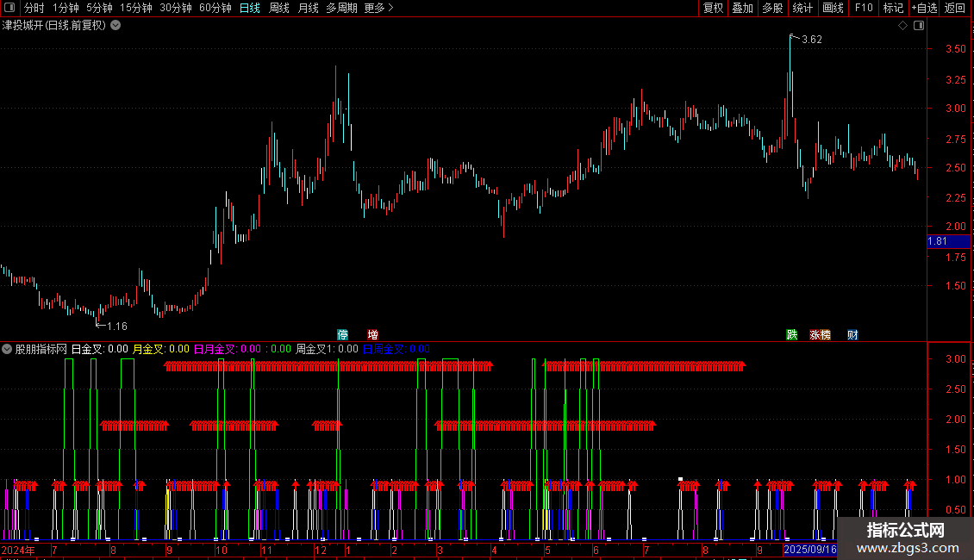Select the 5分钟 period tab
This screenshot has width=974, height=560.
pos(99,8)
